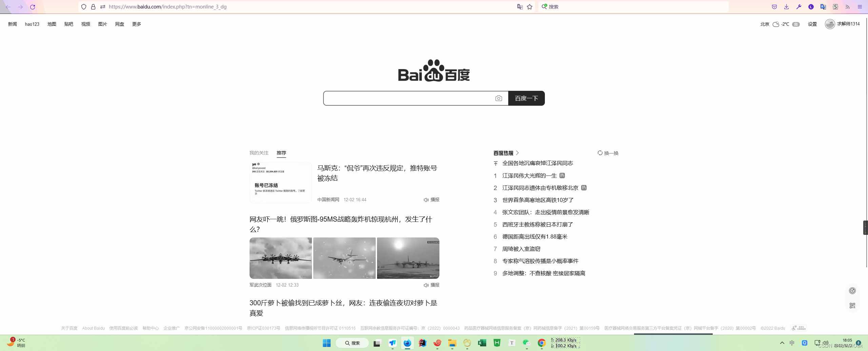Open hot search 西班牙主教练称被日本打崩了
Viewport: 868px width, 351px height.
point(538,225)
